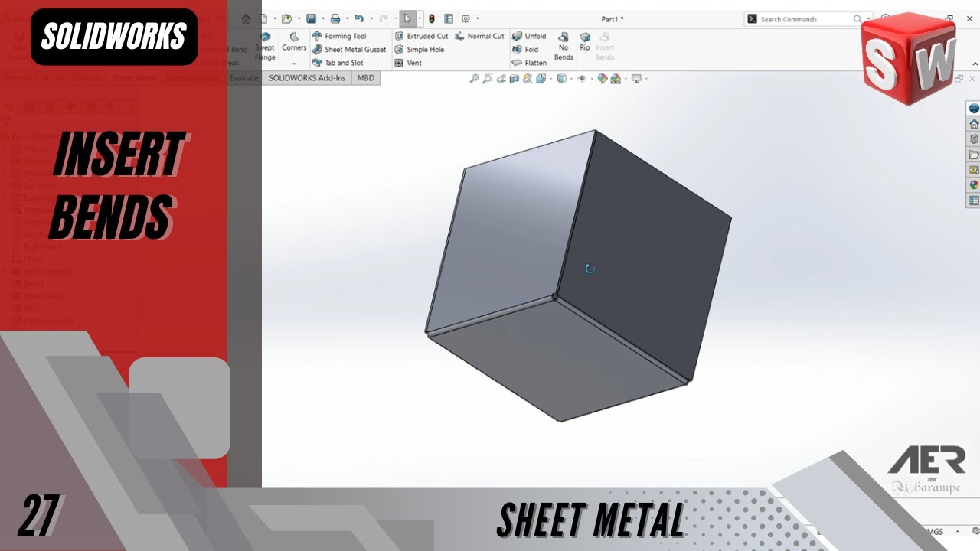Open the Options gear
The height and width of the screenshot is (551, 980).
click(x=465, y=18)
